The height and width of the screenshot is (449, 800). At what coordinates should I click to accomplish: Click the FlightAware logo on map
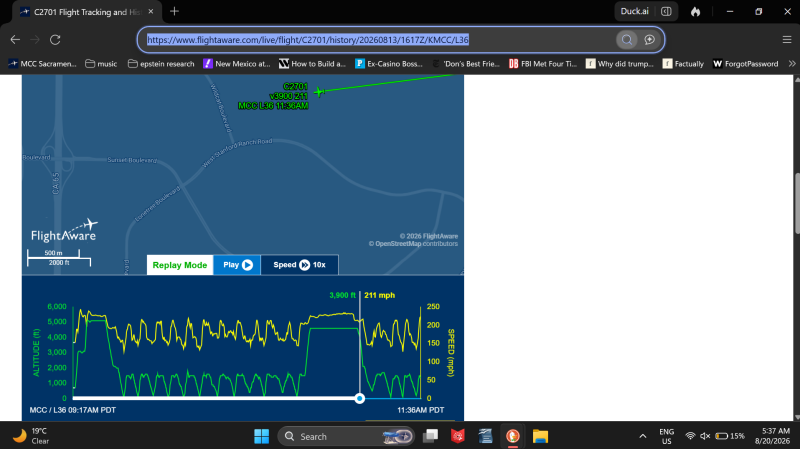click(x=64, y=231)
